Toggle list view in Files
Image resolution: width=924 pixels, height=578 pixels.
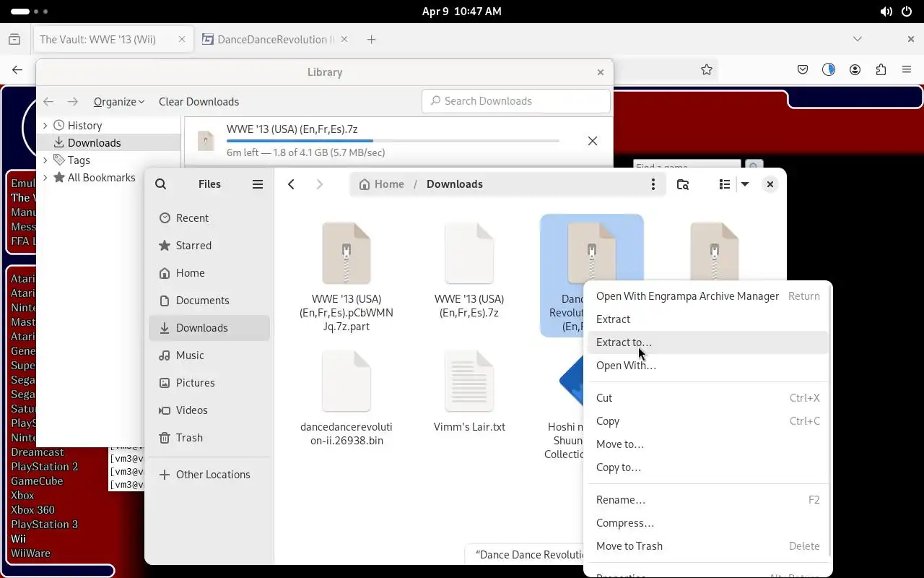tap(725, 184)
